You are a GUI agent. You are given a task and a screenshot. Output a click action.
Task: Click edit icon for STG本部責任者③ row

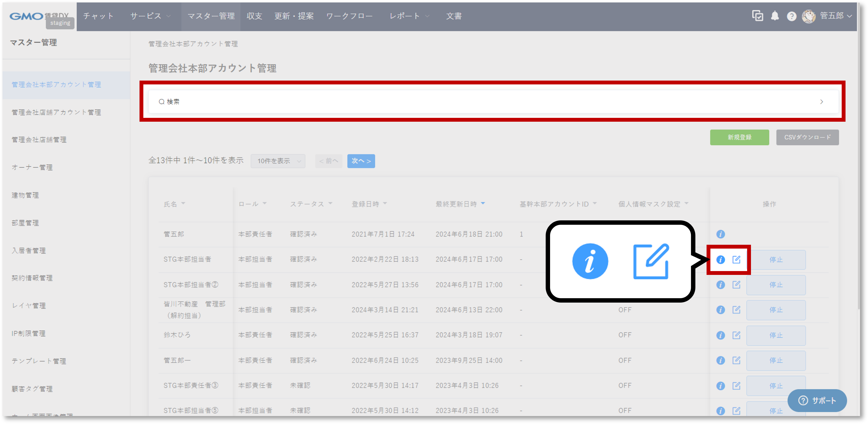[x=736, y=386]
